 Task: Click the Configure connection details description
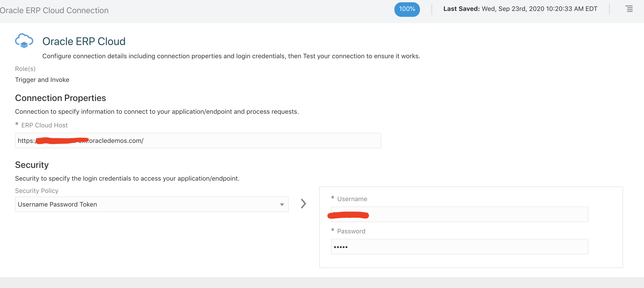[x=231, y=56]
